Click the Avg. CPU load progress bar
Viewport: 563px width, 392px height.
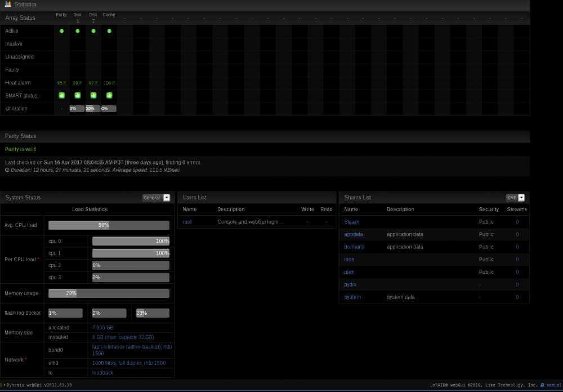coord(109,225)
